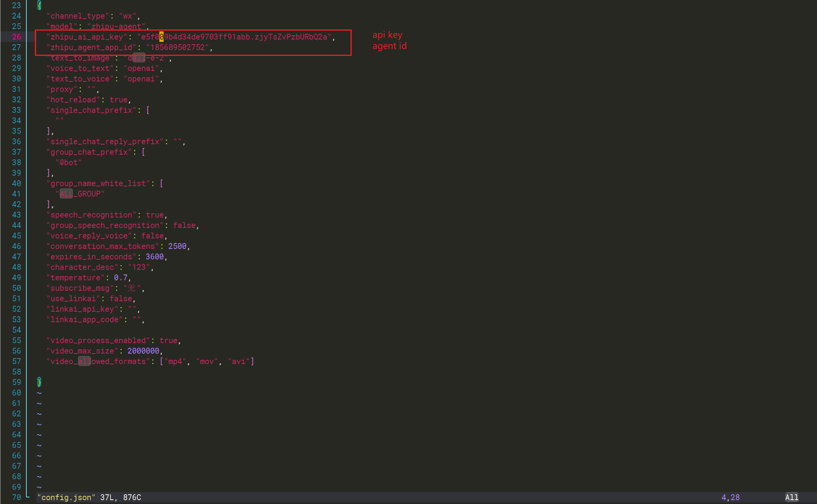Click the red "api key" annotation label

(387, 35)
